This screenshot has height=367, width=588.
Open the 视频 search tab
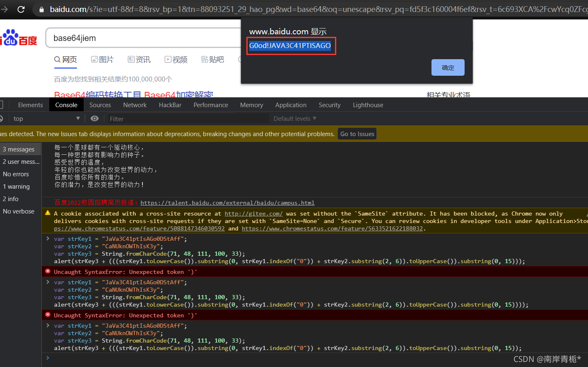(176, 60)
